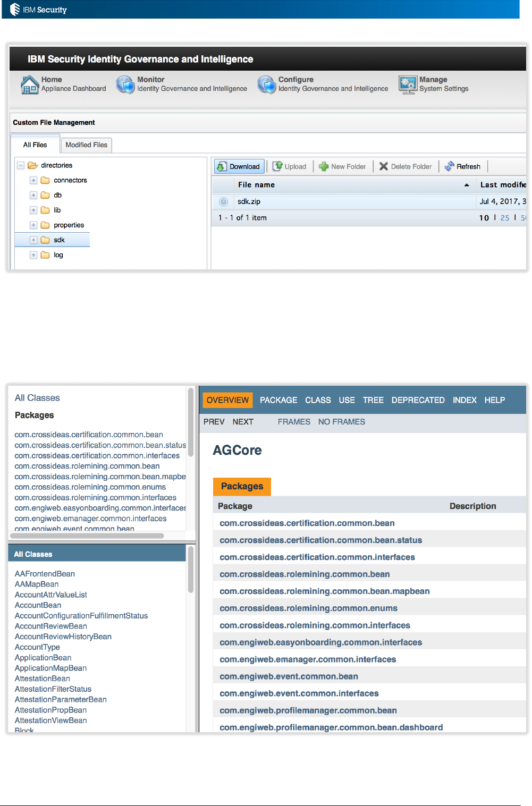Switch to the Modified Files tab
The width and height of the screenshot is (532, 806).
(x=86, y=145)
